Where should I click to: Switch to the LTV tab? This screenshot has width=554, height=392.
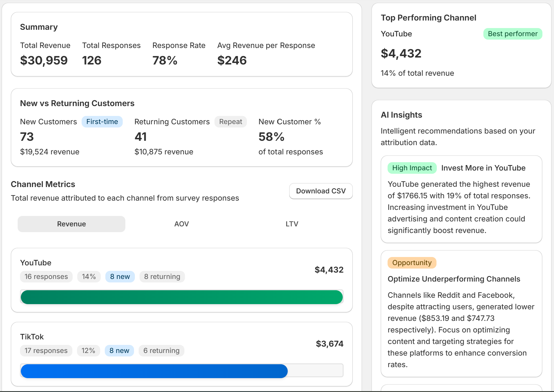tap(292, 224)
